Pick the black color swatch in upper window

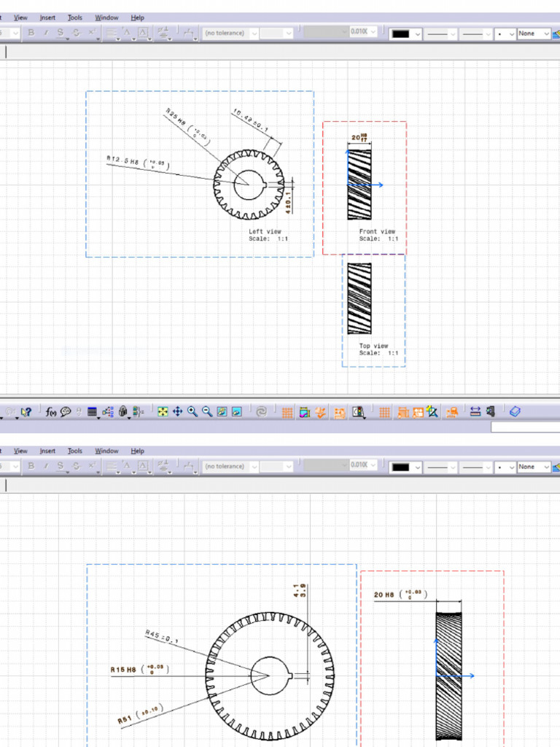(400, 34)
